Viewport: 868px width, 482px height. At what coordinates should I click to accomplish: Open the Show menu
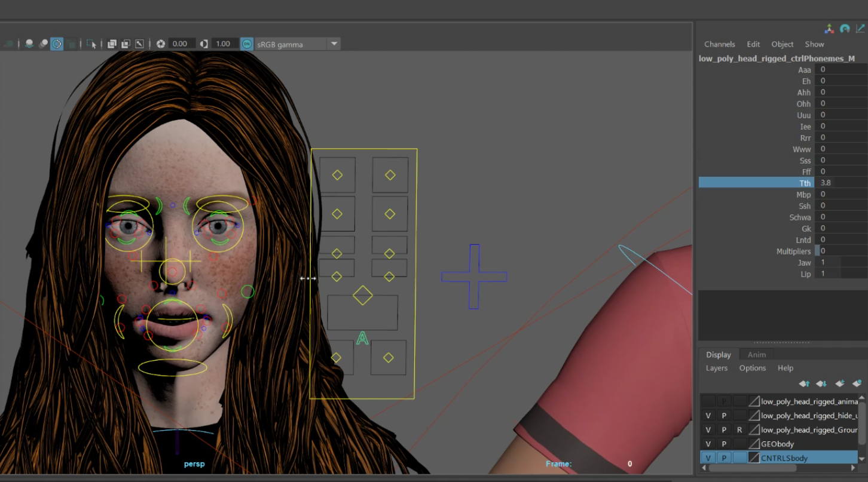point(814,44)
